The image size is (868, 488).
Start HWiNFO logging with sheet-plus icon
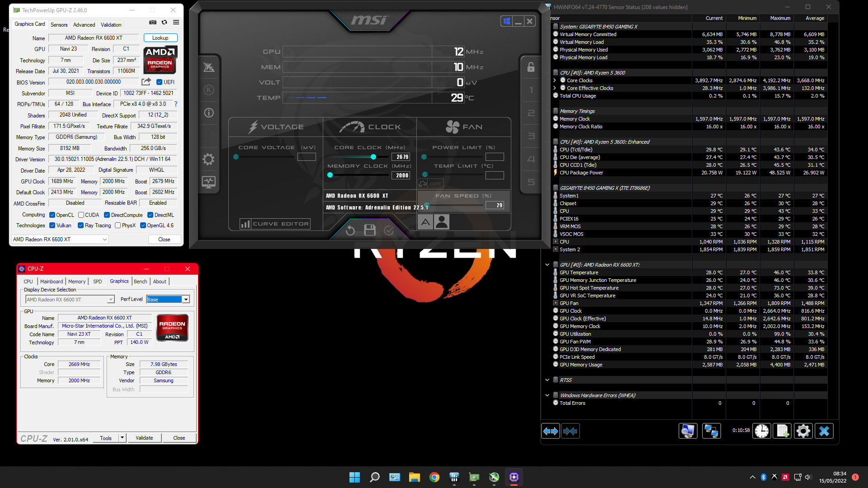pos(783,431)
